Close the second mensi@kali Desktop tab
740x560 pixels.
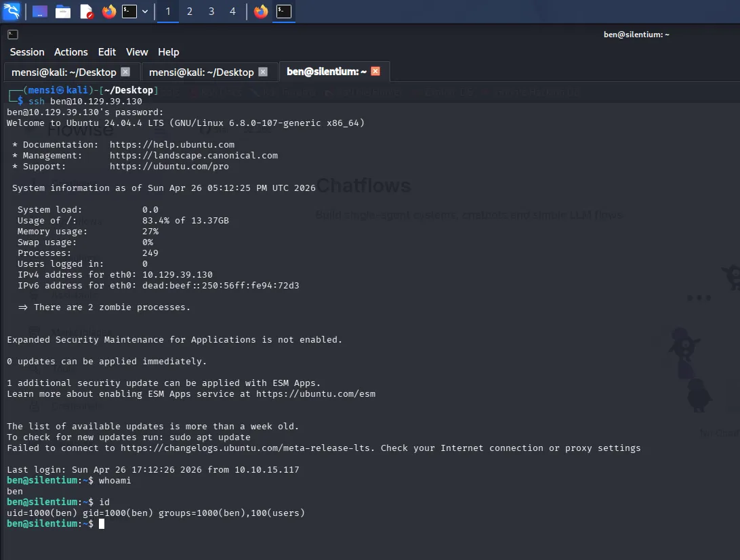coord(264,72)
